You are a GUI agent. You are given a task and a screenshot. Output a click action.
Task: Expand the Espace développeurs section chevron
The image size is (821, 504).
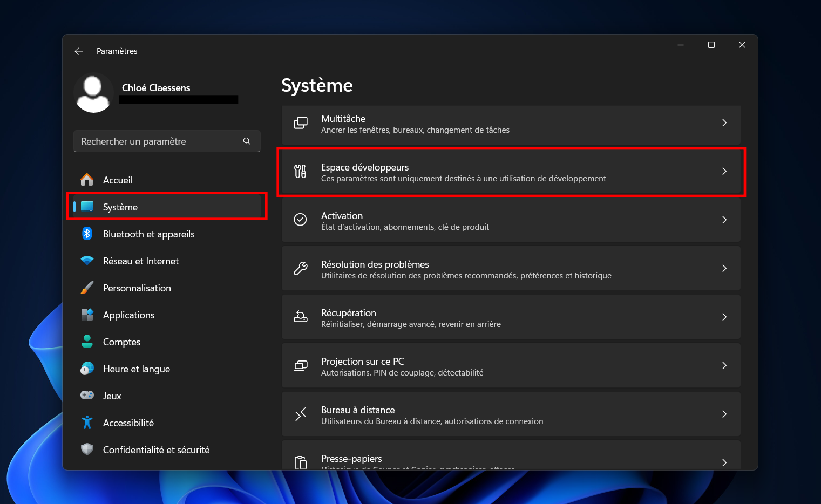pyautogui.click(x=724, y=172)
